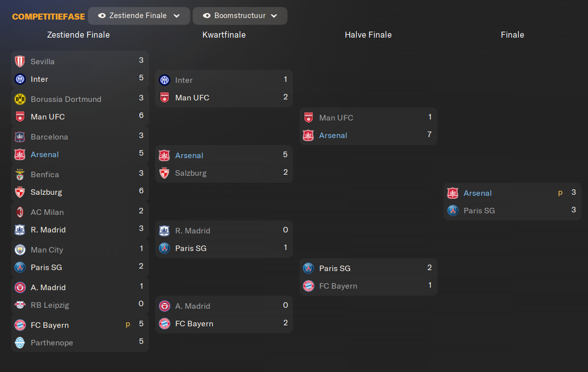Click the Parthenope club crest icon
588x372 pixels.
pyautogui.click(x=20, y=342)
